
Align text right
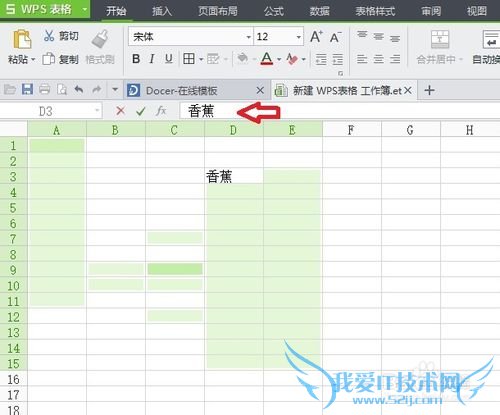point(395,59)
